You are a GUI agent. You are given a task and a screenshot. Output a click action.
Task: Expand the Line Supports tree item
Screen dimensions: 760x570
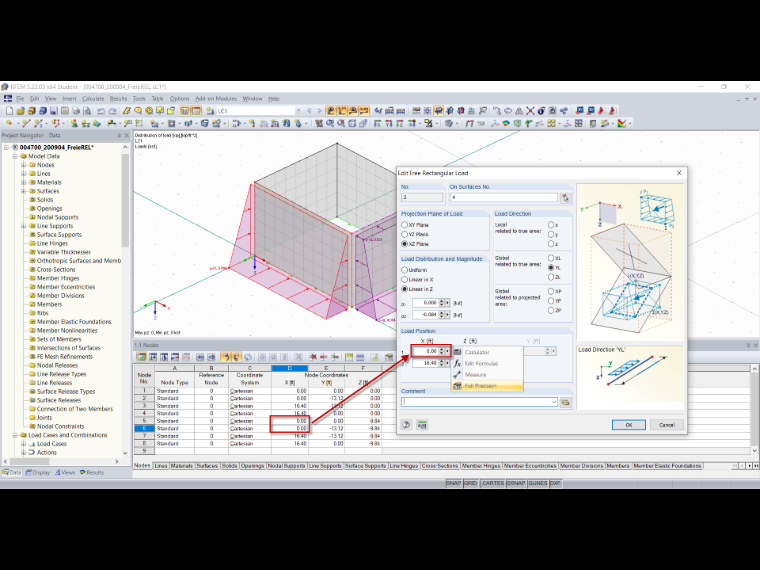point(23,226)
